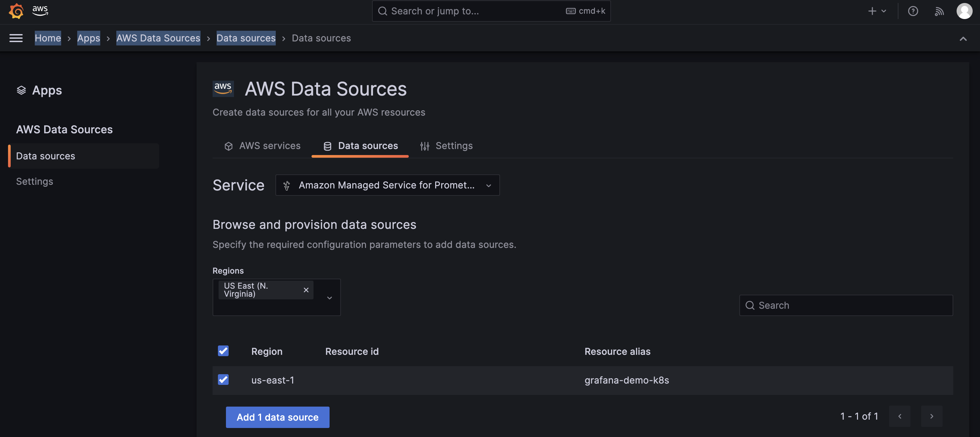
Task: Select the Data sources tab
Action: coord(360,146)
